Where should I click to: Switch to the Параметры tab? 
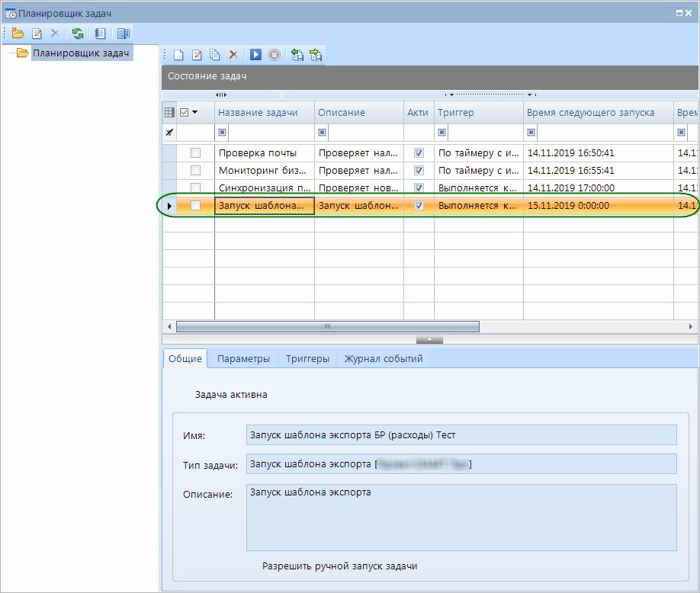pyautogui.click(x=243, y=359)
